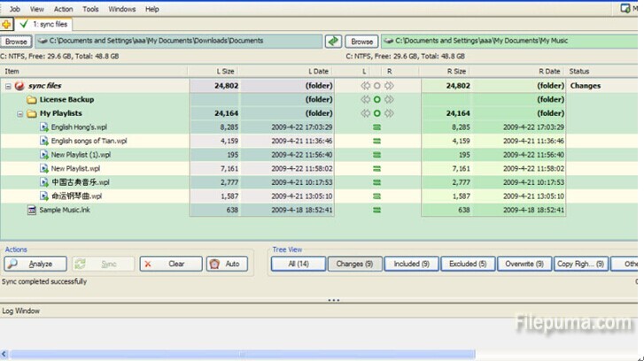644x361 pixels.
Task: Set copy-left arrow on My Playlists row
Action: tap(364, 114)
